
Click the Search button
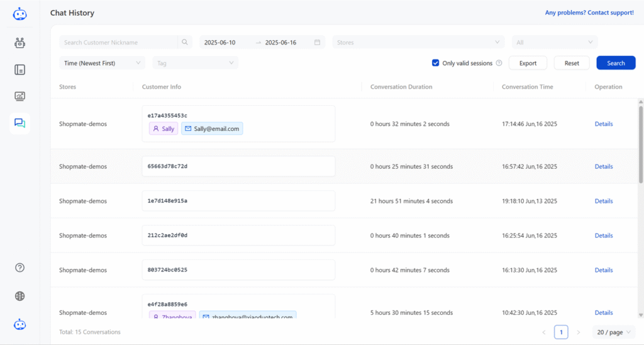[x=616, y=63]
